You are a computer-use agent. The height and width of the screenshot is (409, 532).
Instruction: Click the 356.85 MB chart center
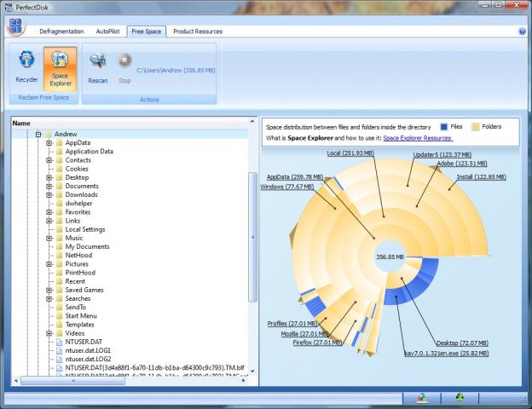(x=390, y=257)
